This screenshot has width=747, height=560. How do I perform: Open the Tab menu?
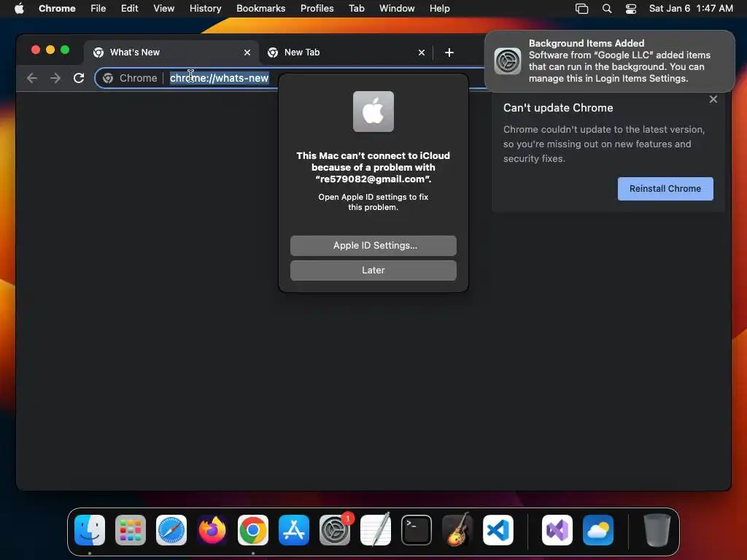[x=356, y=9]
